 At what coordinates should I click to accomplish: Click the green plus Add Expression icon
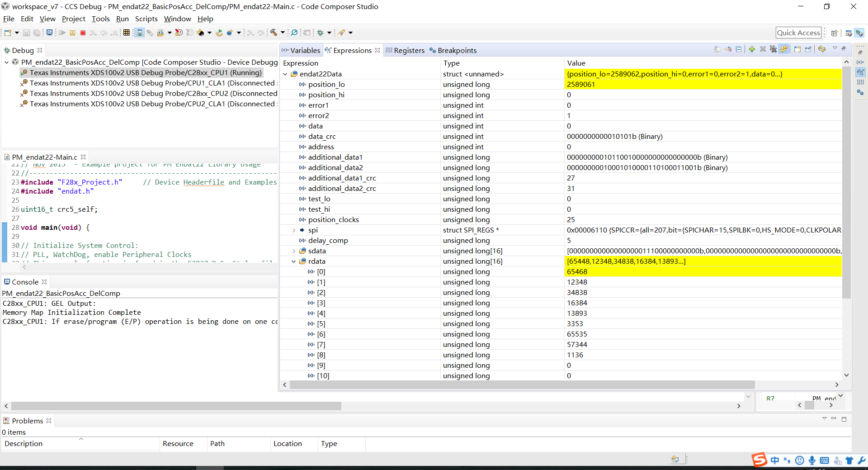click(751, 49)
